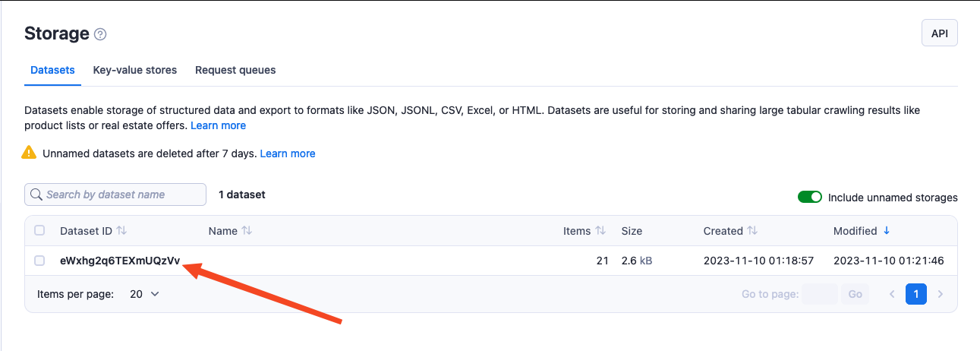The image size is (980, 351).
Task: Click the Created column sort icon
Action: tap(752, 231)
